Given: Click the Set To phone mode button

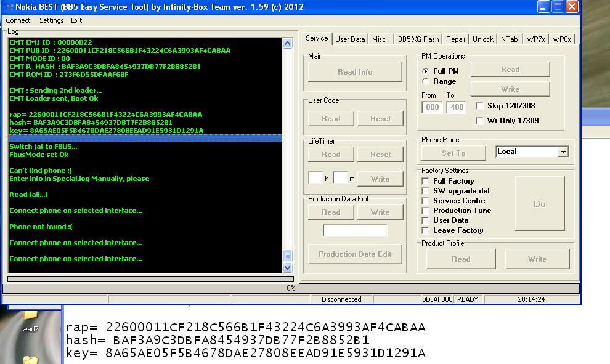Looking at the screenshot, I should tap(453, 153).
